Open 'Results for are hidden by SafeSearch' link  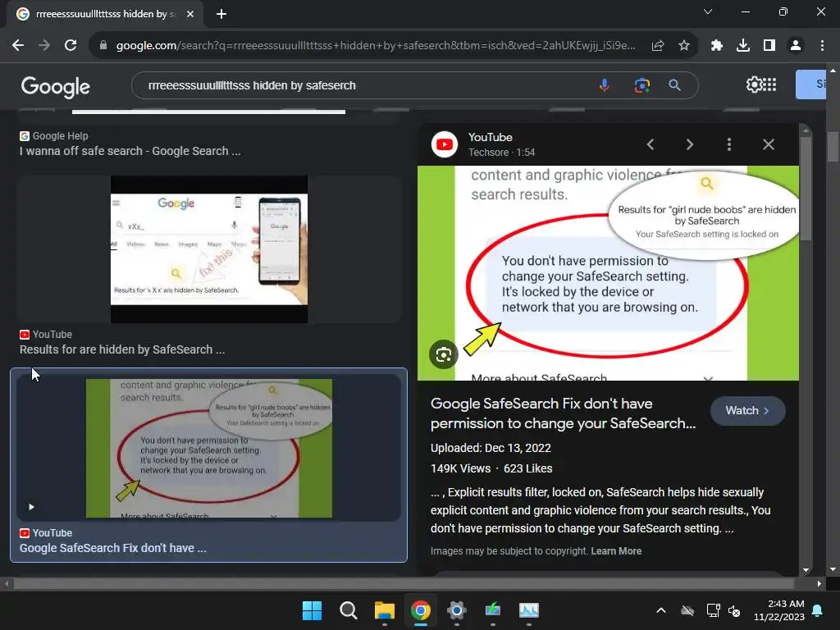click(122, 349)
